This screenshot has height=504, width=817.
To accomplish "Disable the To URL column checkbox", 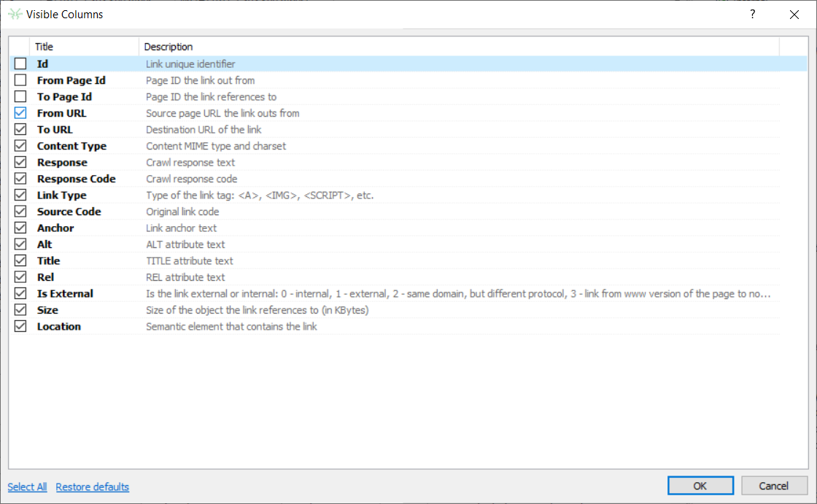I will [x=20, y=130].
